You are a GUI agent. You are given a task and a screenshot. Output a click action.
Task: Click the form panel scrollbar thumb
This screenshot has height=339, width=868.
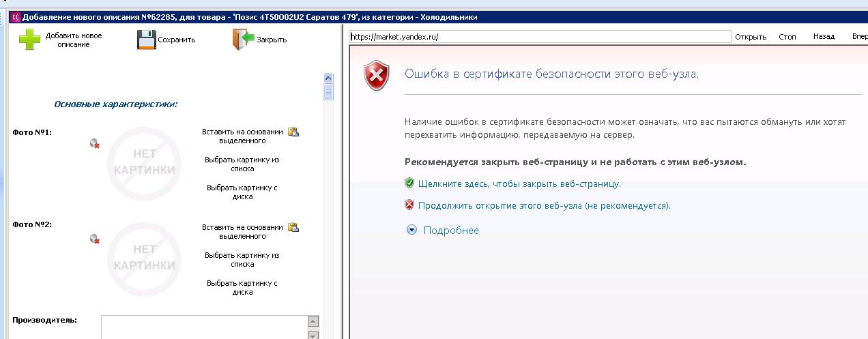[x=328, y=91]
